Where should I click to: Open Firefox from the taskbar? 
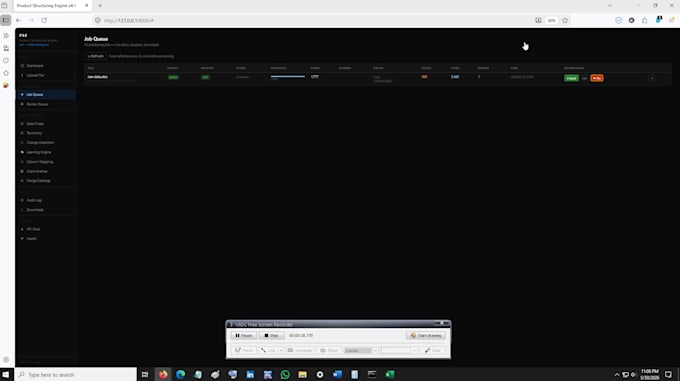click(163, 374)
